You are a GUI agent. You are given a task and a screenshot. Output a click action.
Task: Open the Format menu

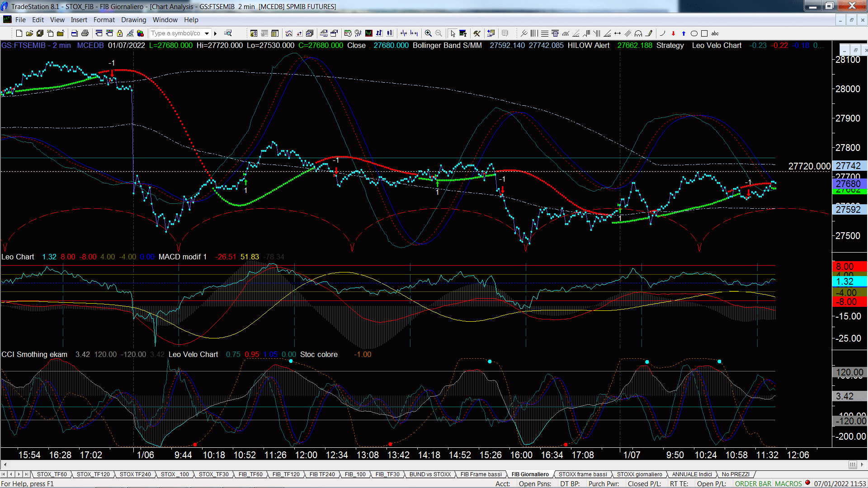(x=104, y=20)
